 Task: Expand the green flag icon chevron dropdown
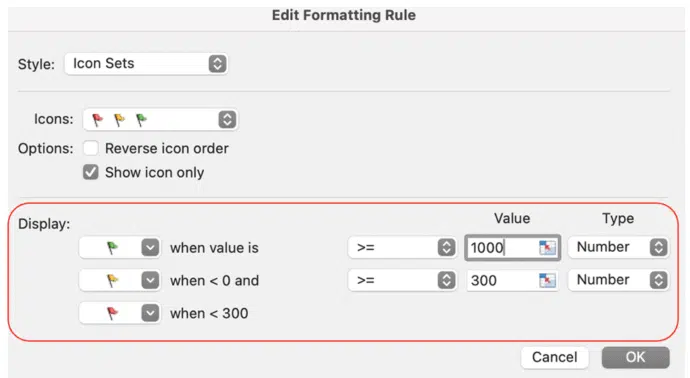click(x=150, y=248)
